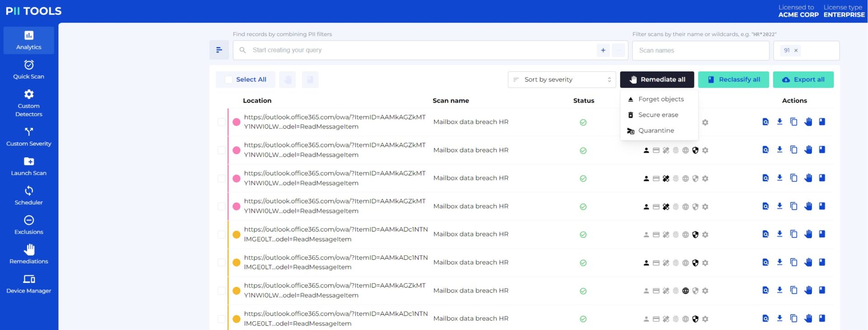Open the Custom Severity page

tap(29, 137)
